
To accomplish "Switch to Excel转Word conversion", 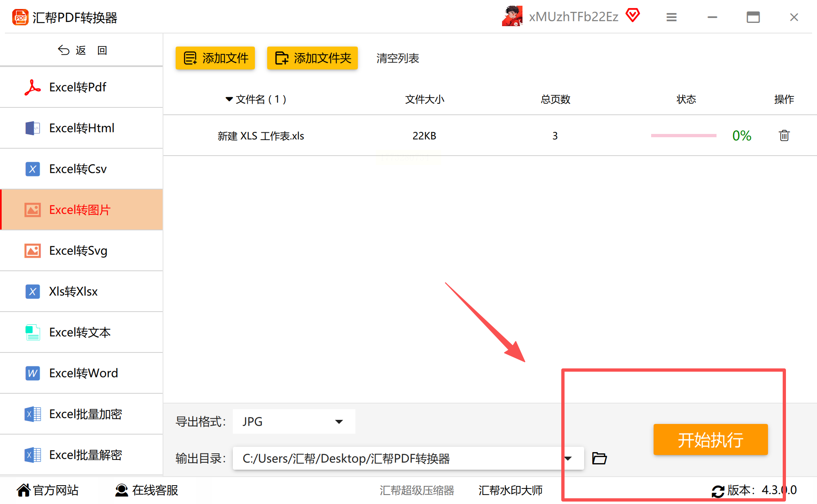I will (83, 373).
